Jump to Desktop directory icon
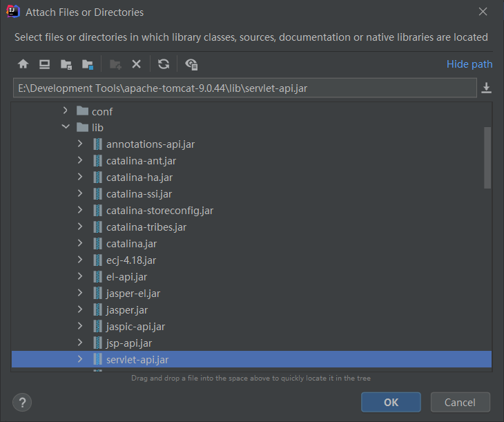504x422 pixels. tap(44, 64)
